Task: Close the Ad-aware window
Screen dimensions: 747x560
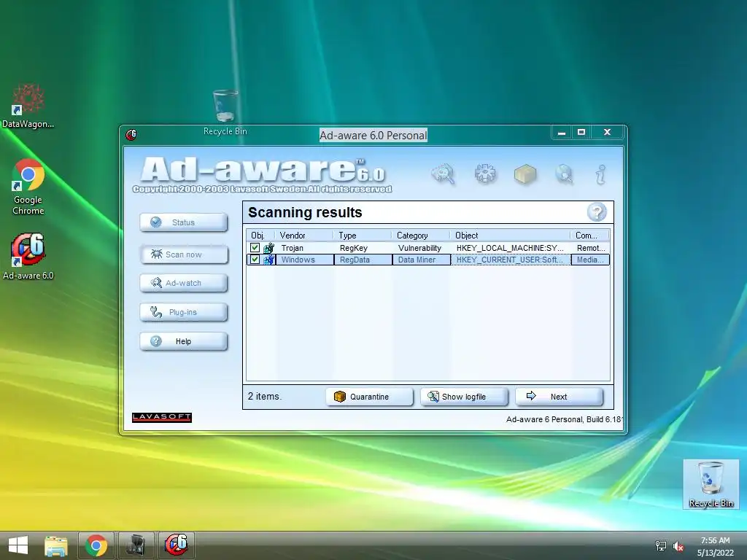Action: tap(607, 133)
